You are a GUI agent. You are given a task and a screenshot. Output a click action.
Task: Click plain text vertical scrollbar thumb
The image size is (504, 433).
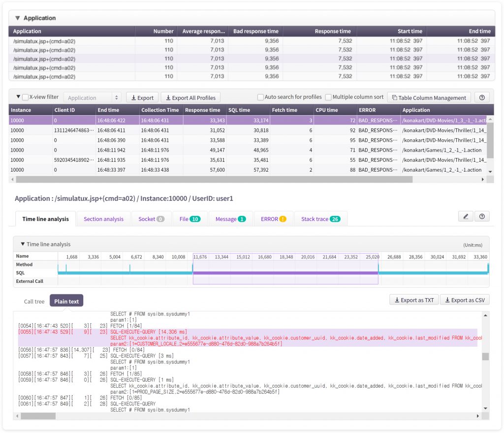click(485, 357)
